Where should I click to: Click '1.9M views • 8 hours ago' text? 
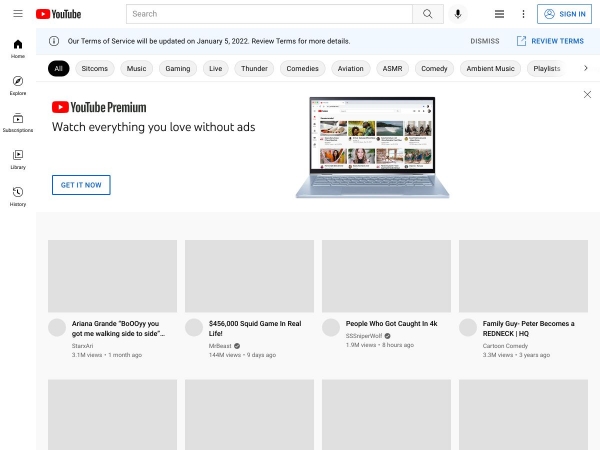[x=380, y=345]
